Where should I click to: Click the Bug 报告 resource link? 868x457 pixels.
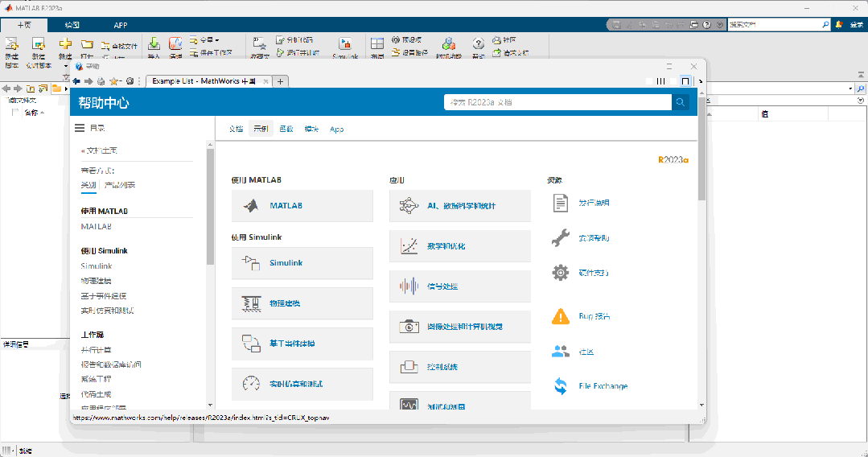[594, 316]
